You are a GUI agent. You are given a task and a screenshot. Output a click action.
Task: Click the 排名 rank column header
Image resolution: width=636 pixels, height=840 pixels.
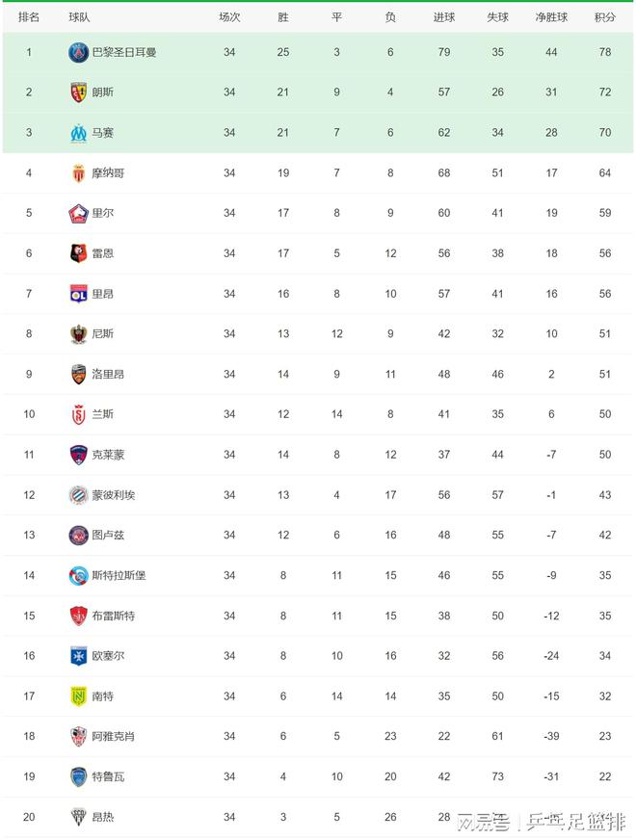(x=29, y=17)
